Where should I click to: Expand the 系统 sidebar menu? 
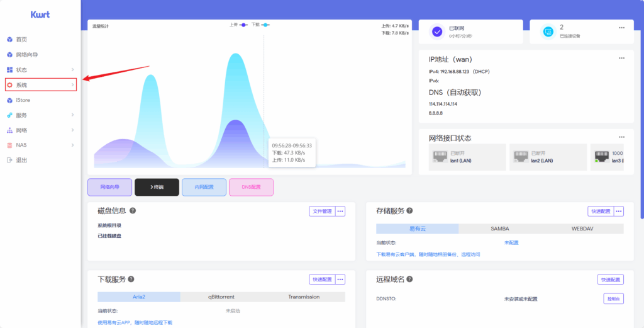(41, 84)
